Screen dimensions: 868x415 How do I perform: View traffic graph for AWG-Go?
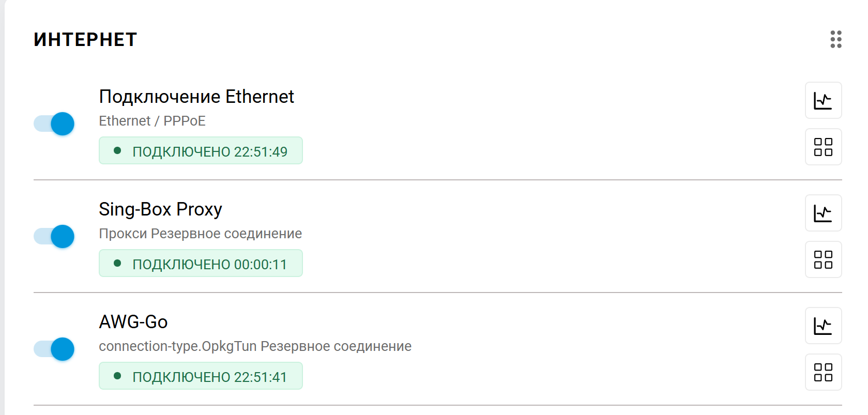pyautogui.click(x=823, y=326)
